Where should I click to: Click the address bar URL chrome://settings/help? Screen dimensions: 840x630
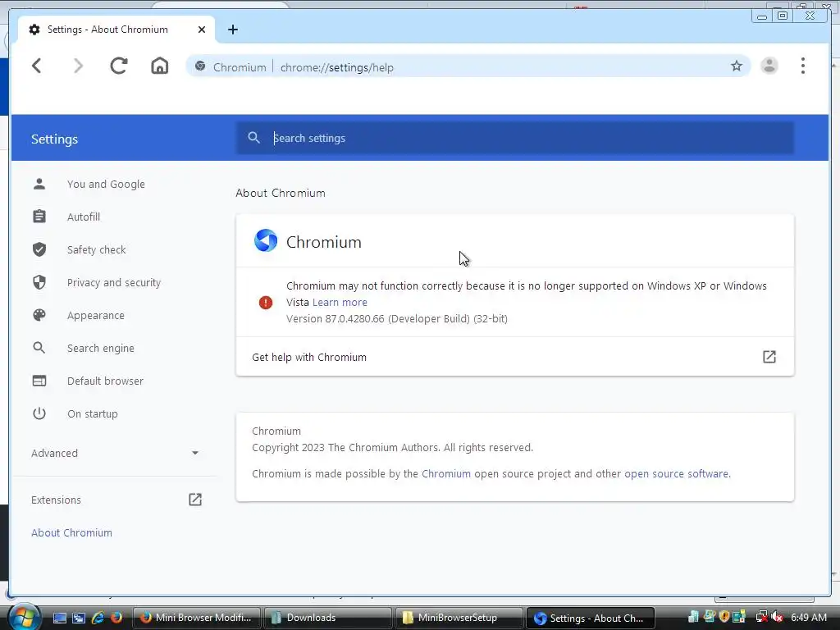[337, 67]
